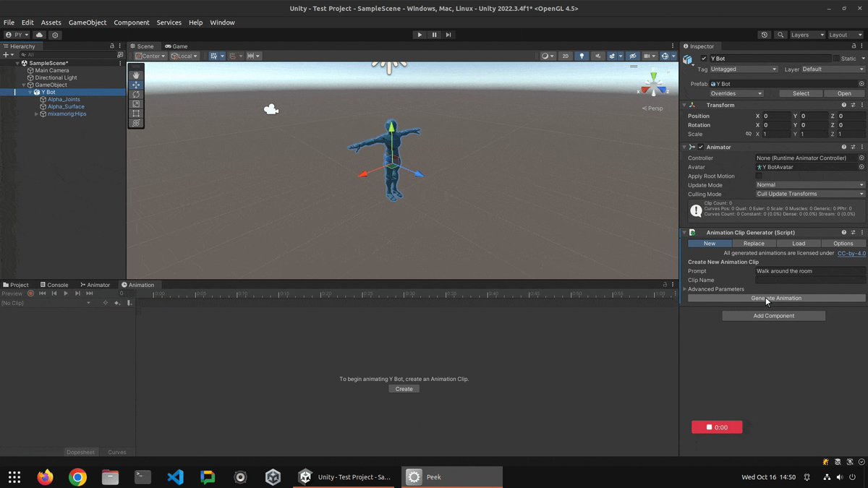Open the Component menu

pyautogui.click(x=132, y=22)
